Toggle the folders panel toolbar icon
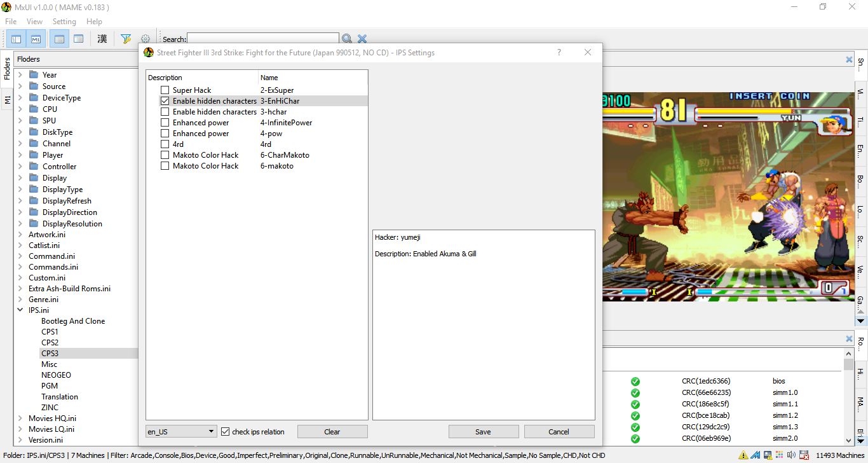The image size is (868, 463). pyautogui.click(x=17, y=39)
